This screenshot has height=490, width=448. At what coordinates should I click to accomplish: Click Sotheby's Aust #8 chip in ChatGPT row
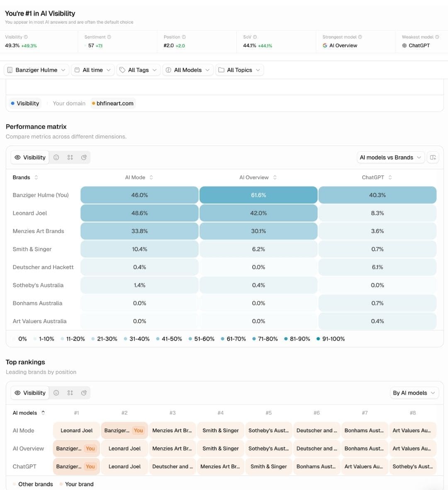point(412,467)
